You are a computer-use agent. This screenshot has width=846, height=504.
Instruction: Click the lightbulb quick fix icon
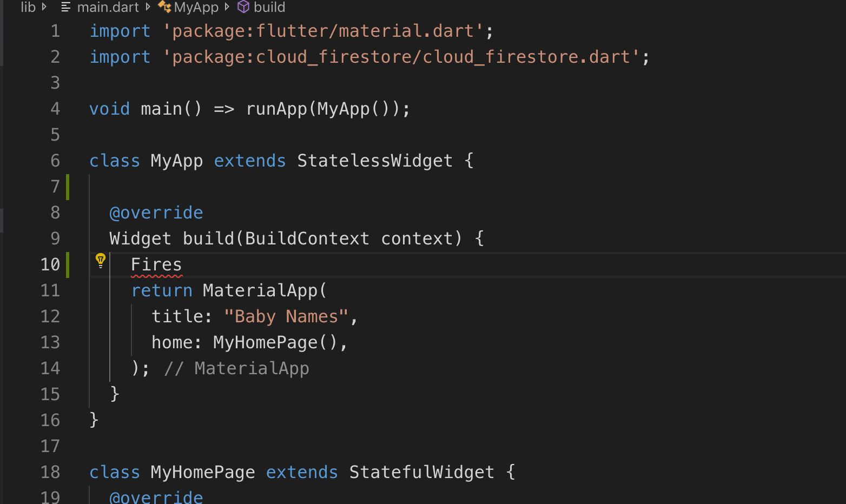click(x=101, y=260)
